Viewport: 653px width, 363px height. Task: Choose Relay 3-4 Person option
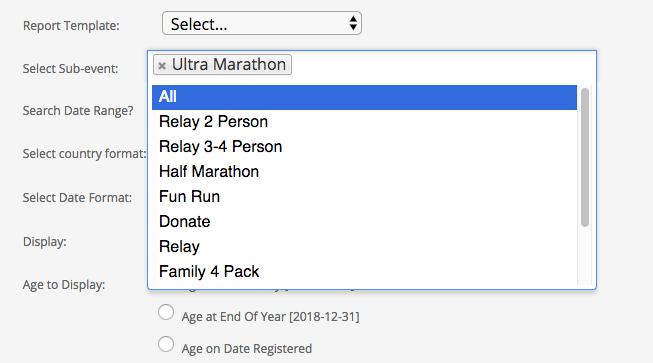(364, 147)
